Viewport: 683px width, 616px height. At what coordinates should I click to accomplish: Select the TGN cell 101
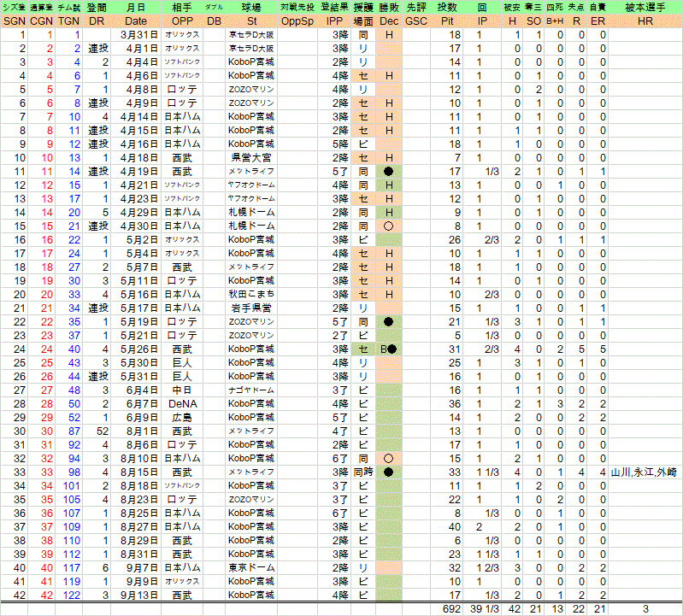pyautogui.click(x=69, y=486)
